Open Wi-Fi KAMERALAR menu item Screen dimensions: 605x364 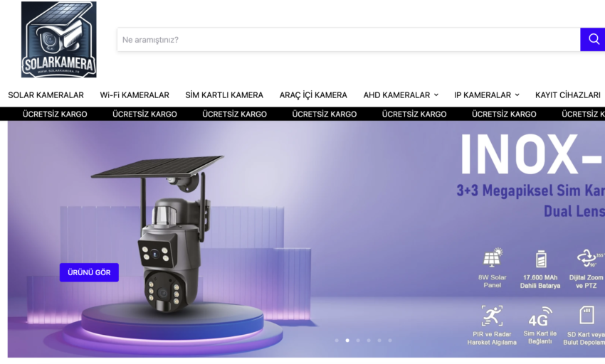[135, 95]
